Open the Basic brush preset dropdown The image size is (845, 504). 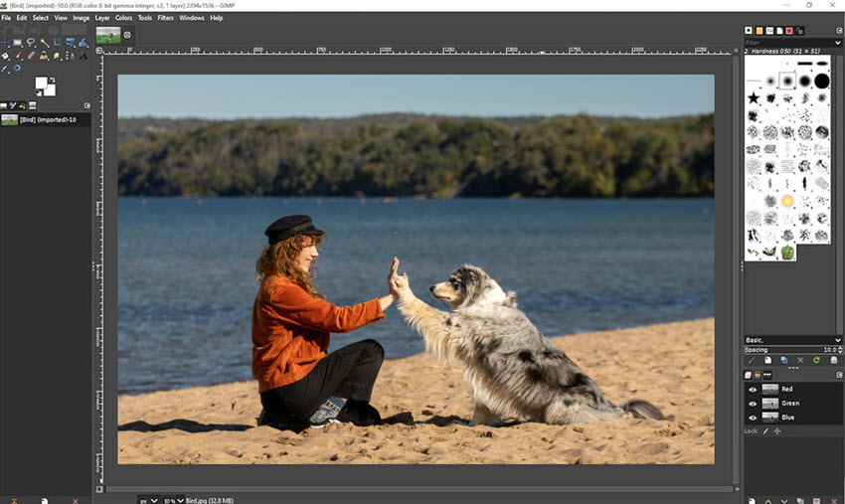pos(838,340)
